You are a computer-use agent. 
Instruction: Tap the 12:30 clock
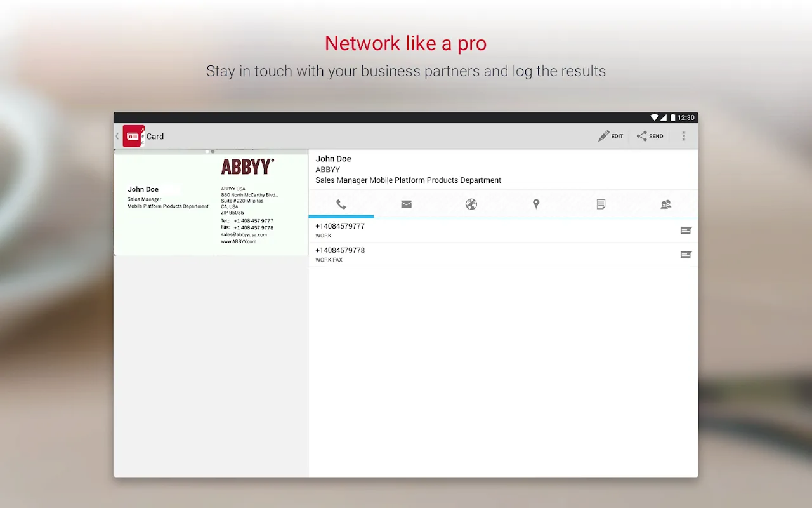pyautogui.click(x=686, y=117)
